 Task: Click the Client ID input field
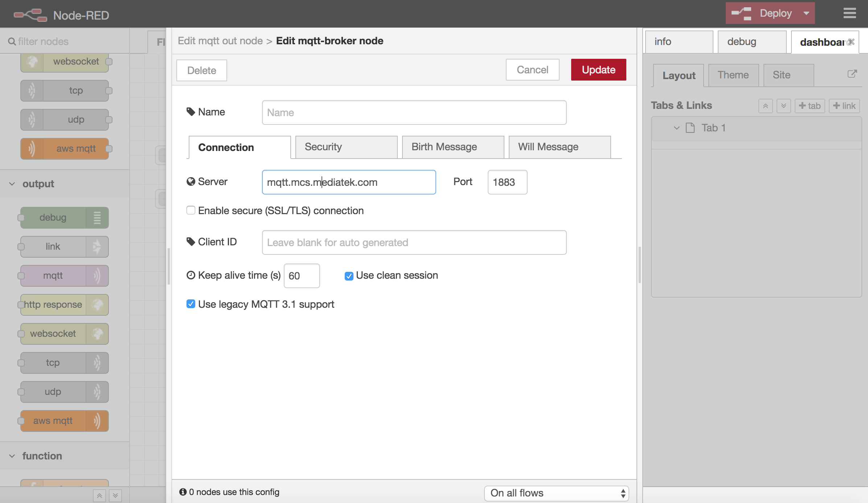point(414,242)
